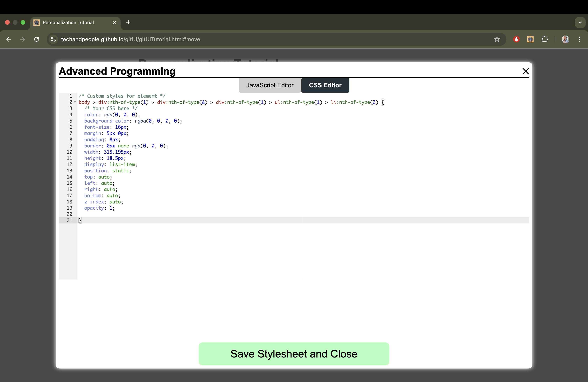Click Save Stylesheet and Close
The width and height of the screenshot is (588, 382).
pyautogui.click(x=293, y=354)
